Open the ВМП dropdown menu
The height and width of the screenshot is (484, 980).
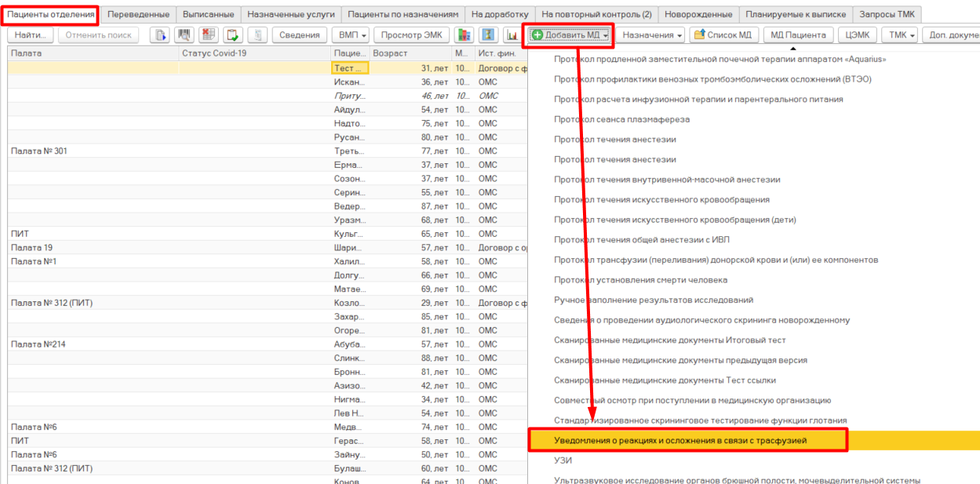coord(352,35)
